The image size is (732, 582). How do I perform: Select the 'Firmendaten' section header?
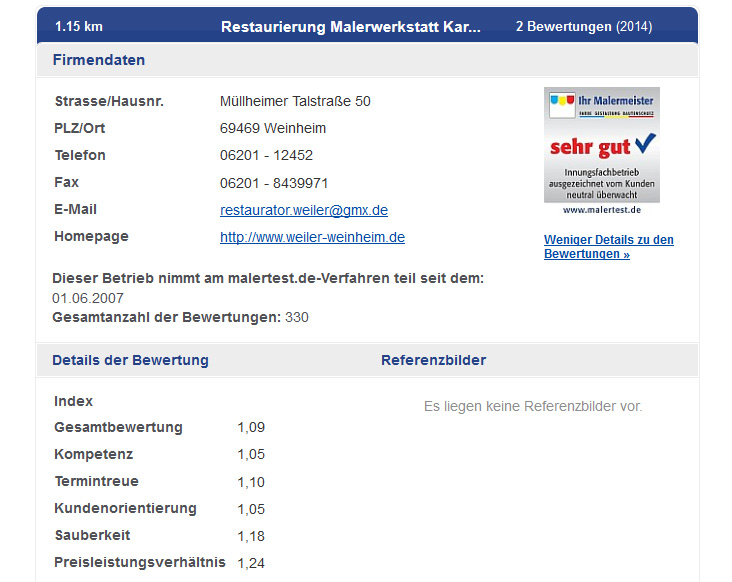[x=98, y=60]
